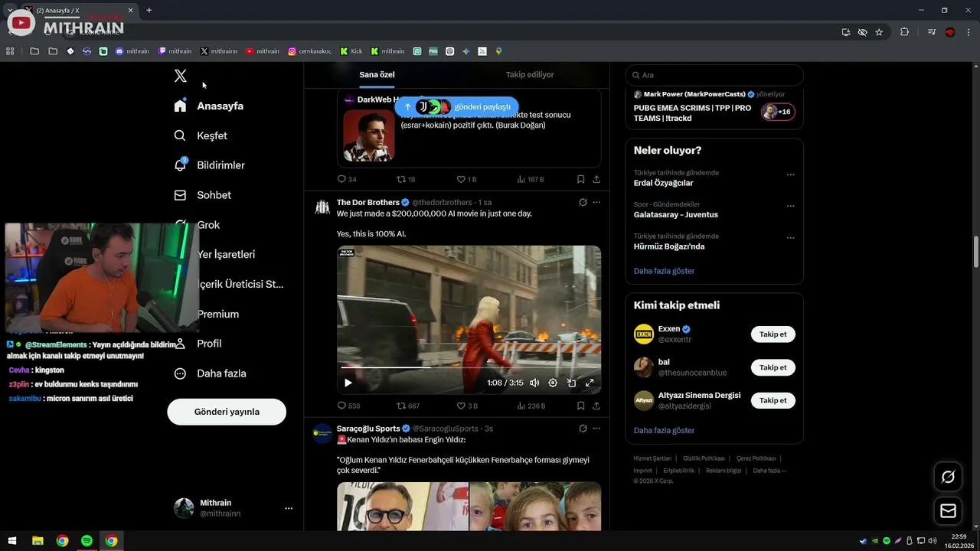Repost the DarkWeb post (18)
Viewport: 980px width, 551px height.
pyautogui.click(x=406, y=179)
